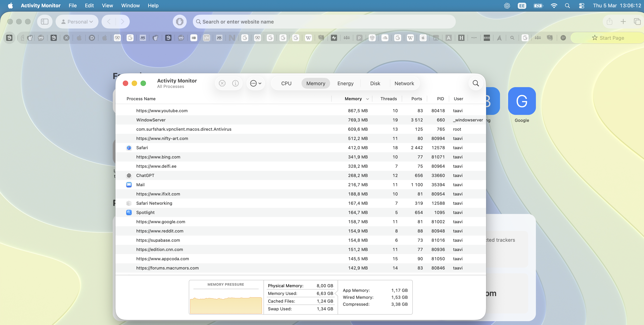The image size is (644, 325).
Task: Select the https://www.bing.com process row
Action: point(301,157)
